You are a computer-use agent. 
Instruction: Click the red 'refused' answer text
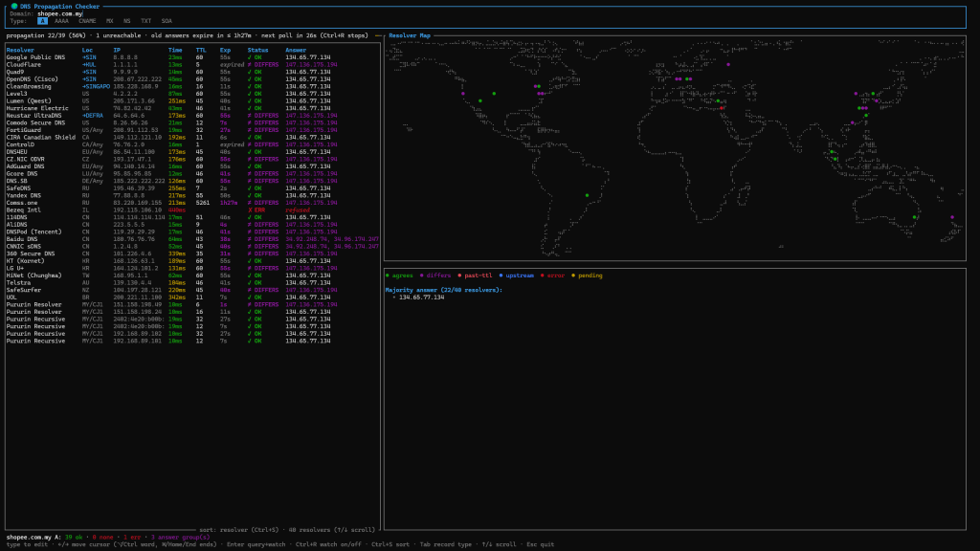[x=298, y=210]
